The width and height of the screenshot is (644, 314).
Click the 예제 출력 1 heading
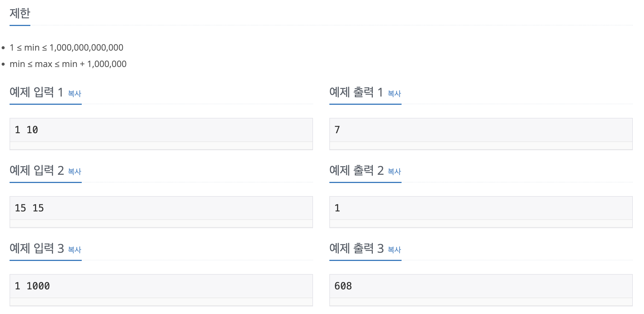coord(356,92)
